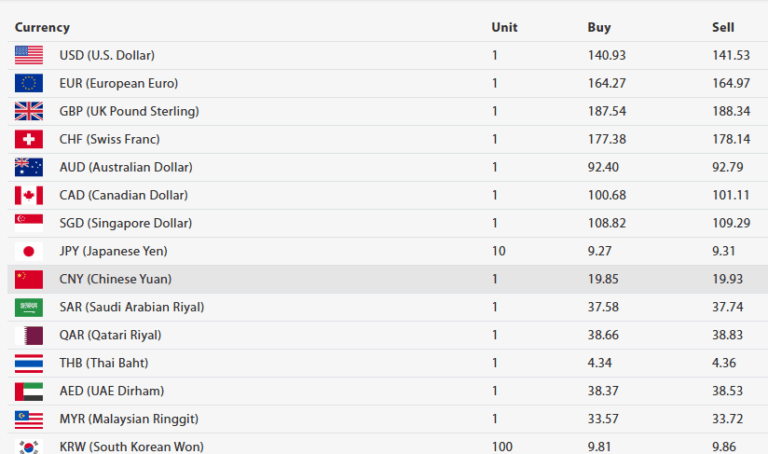
Task: Click the UK Union Jack flag icon
Action: pyautogui.click(x=29, y=111)
